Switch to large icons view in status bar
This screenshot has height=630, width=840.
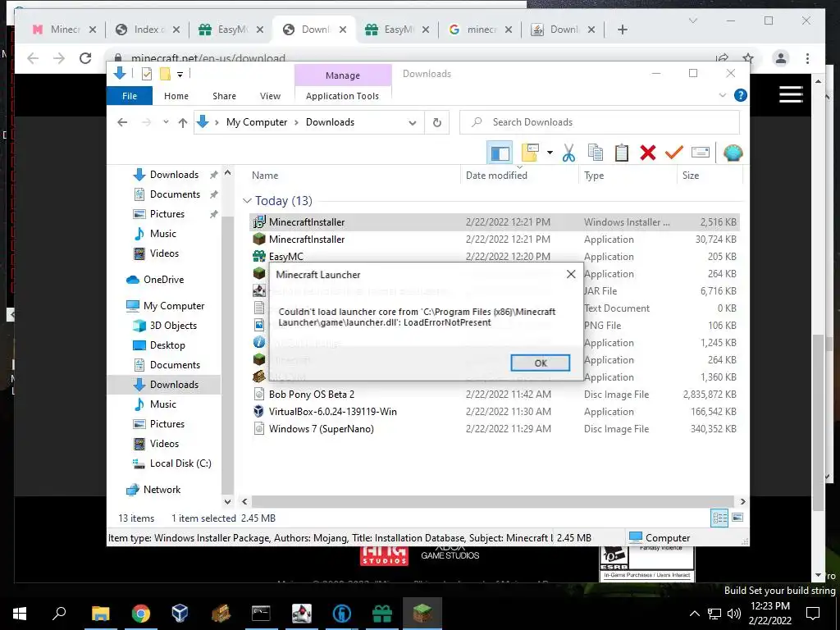(x=737, y=518)
